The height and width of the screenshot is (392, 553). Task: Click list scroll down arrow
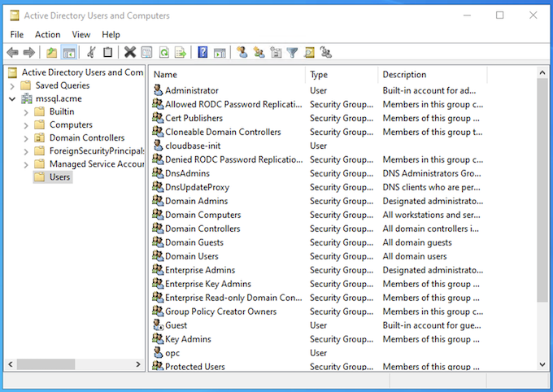pyautogui.click(x=542, y=364)
